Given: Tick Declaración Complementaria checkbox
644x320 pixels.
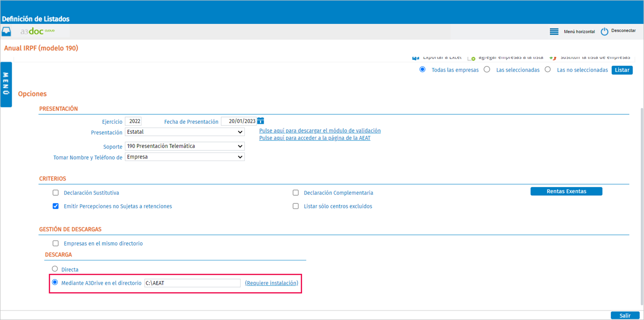Looking at the screenshot, I should coord(296,193).
